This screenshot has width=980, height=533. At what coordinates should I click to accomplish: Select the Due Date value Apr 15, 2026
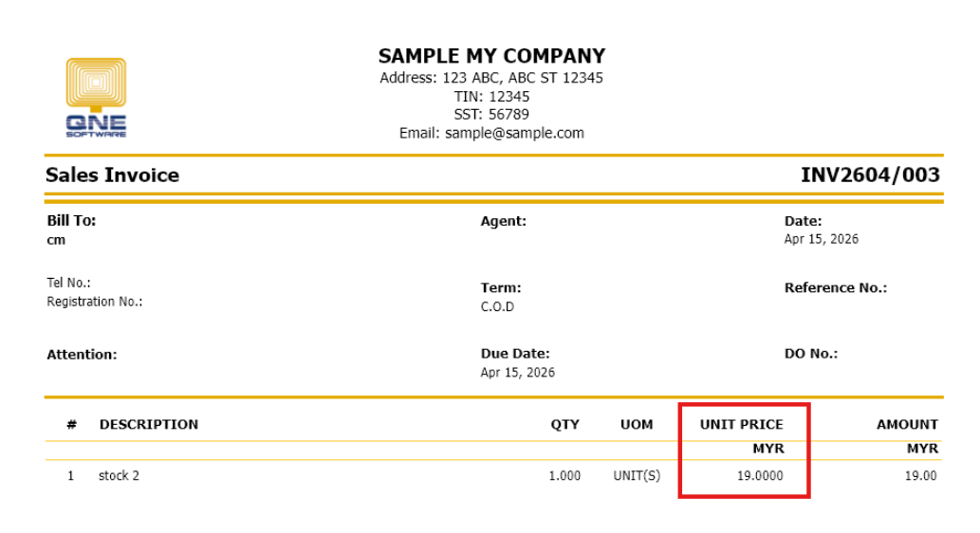click(517, 373)
